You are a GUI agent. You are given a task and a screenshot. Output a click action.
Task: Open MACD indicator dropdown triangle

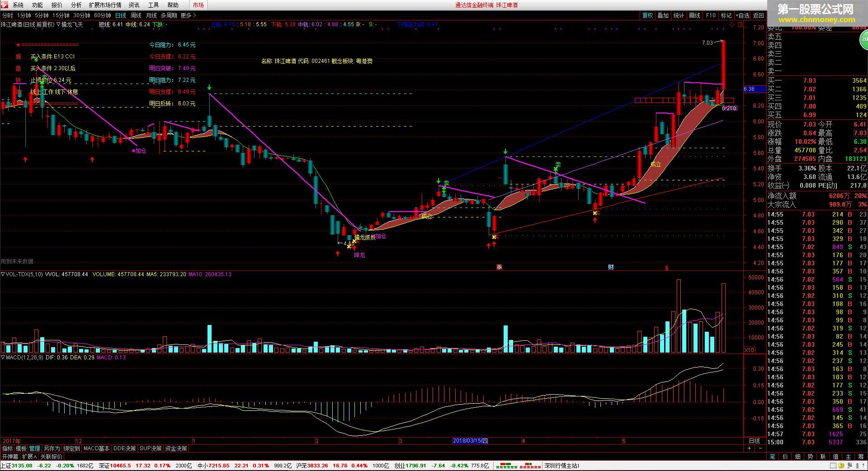[x=3, y=357]
